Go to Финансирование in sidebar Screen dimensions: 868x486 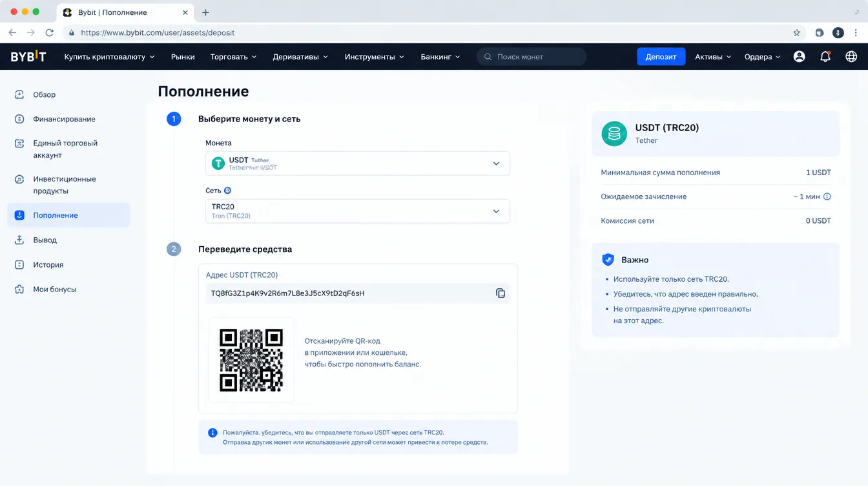pyautogui.click(x=64, y=119)
